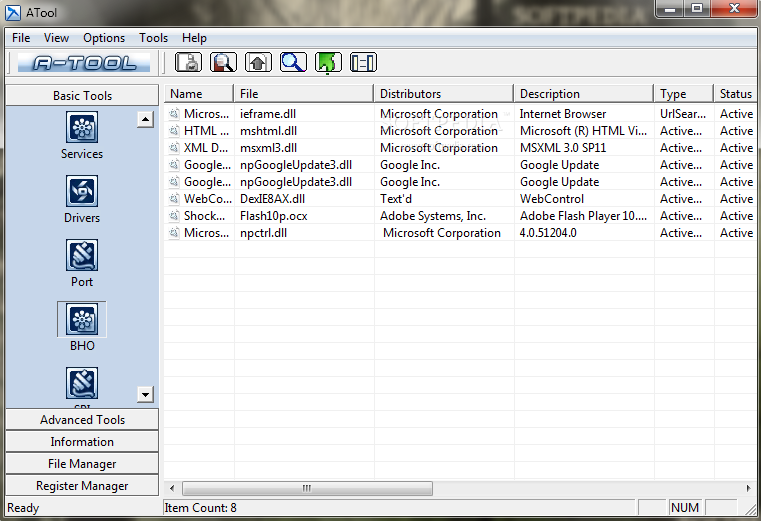Click the Item Count: 8 status text
This screenshot has height=521, width=761.
pos(200,508)
